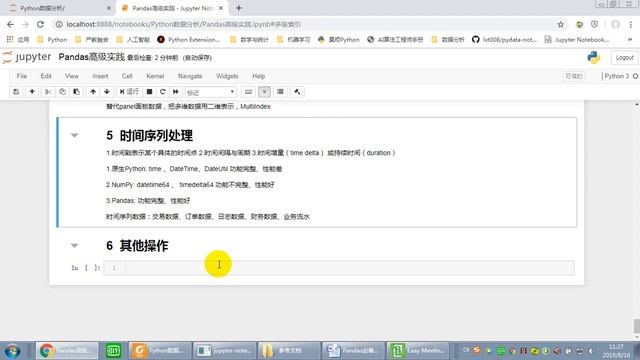The width and height of the screenshot is (640, 360).
Task: Run the current cell button
Action: coord(129,92)
